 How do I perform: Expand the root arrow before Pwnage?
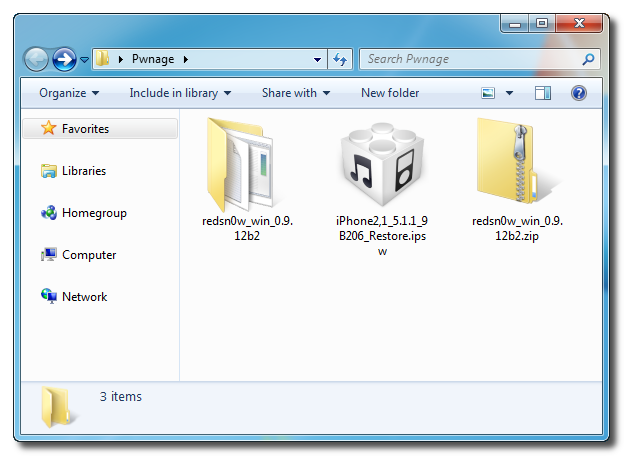121,60
